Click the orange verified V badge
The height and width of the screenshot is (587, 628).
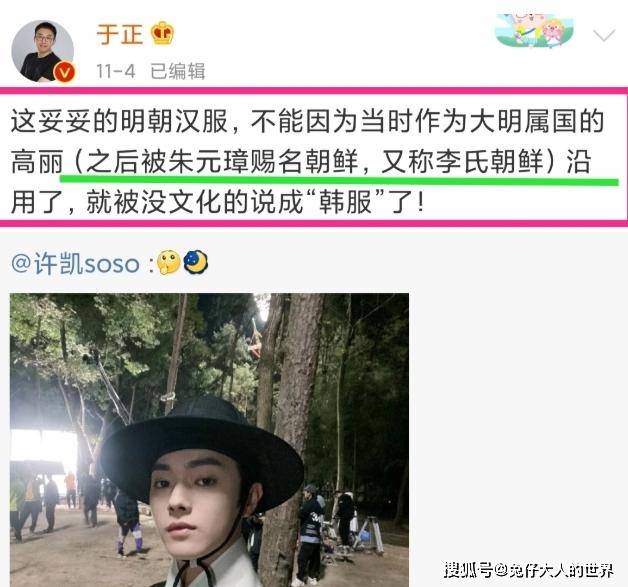click(x=65, y=72)
